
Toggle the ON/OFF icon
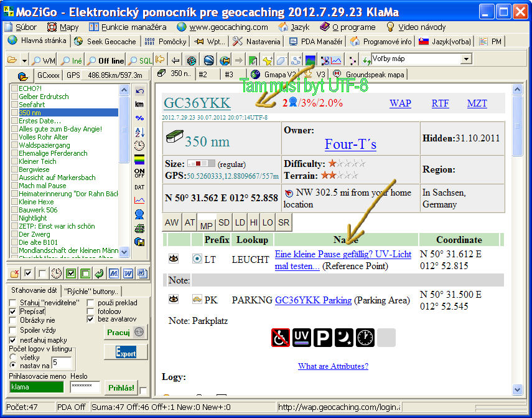coord(139,173)
